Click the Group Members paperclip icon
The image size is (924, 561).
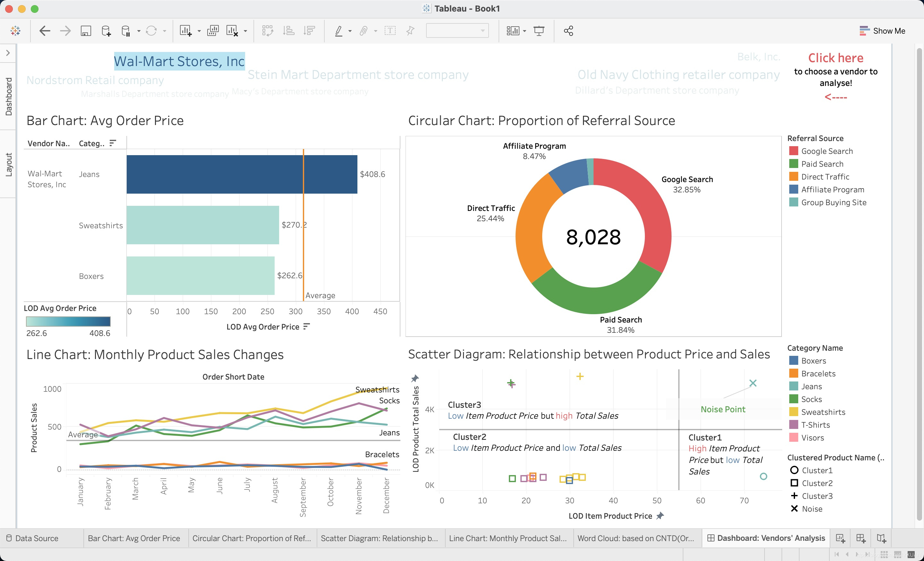(x=363, y=31)
